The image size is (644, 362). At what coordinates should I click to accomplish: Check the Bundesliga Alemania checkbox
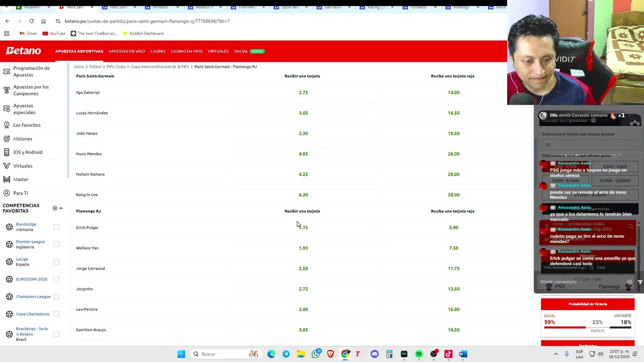(x=56, y=227)
